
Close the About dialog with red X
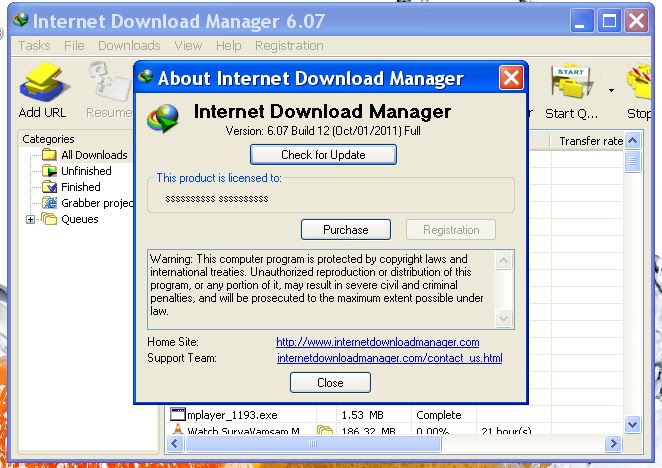click(x=511, y=78)
